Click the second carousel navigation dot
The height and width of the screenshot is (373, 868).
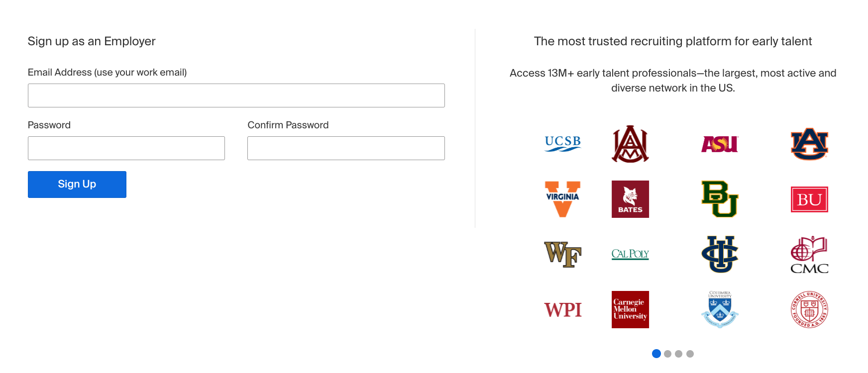point(668,354)
